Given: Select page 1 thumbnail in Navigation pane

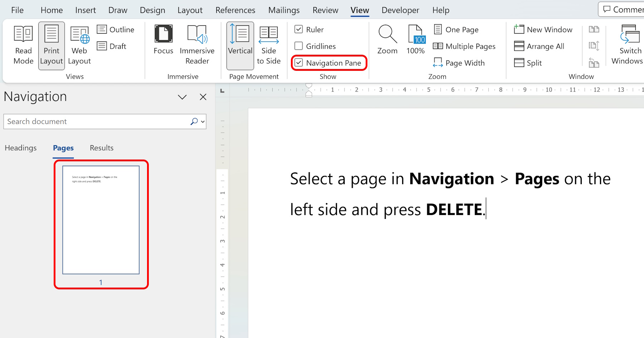Looking at the screenshot, I should pyautogui.click(x=101, y=220).
